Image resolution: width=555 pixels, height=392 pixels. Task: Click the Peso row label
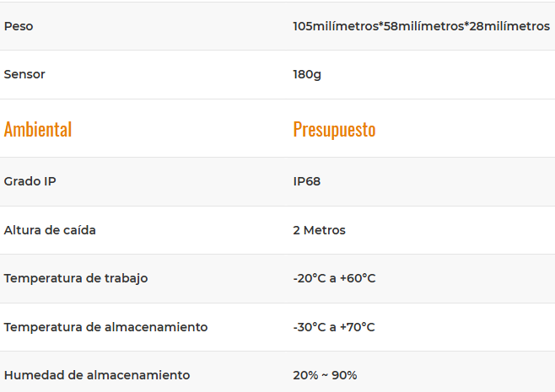coord(19,26)
